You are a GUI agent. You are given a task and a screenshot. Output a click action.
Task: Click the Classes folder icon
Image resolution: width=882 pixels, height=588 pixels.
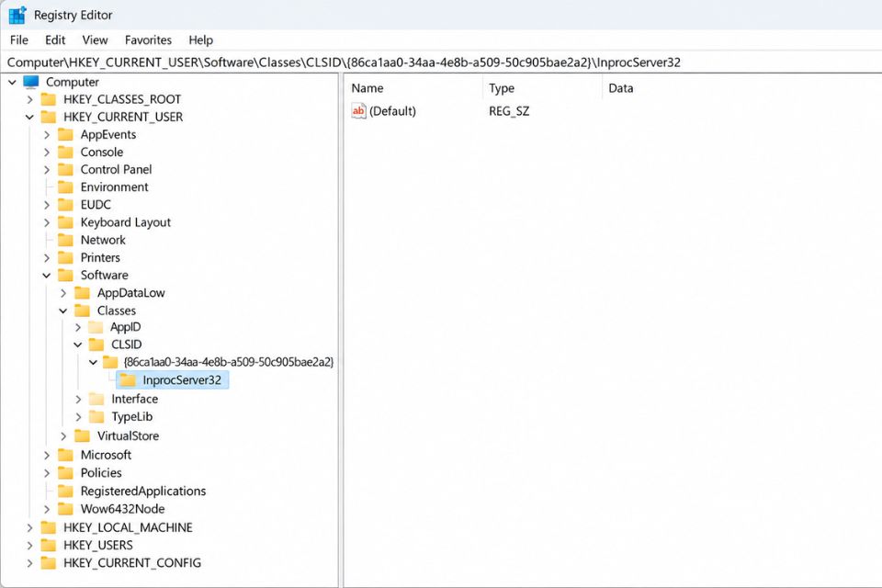coord(82,310)
